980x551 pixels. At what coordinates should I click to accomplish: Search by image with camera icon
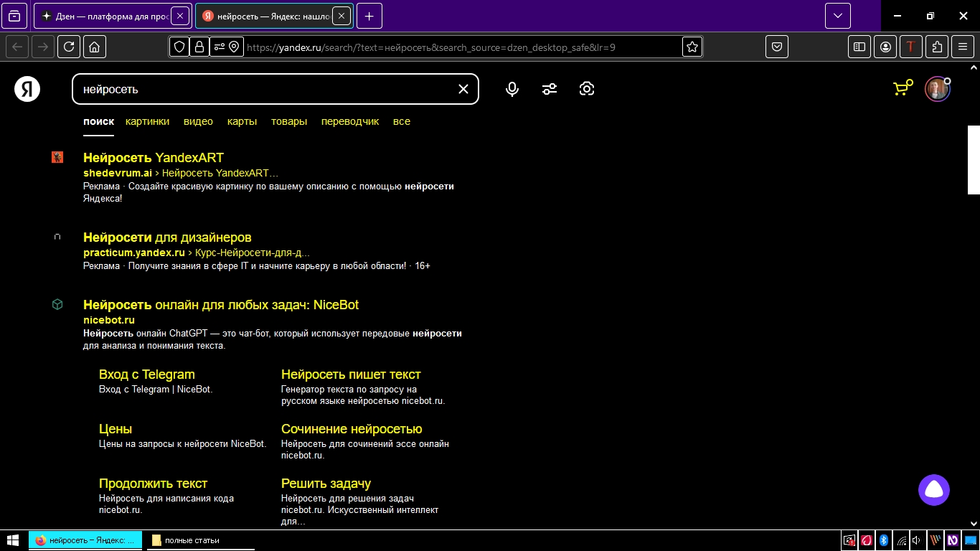pos(587,89)
